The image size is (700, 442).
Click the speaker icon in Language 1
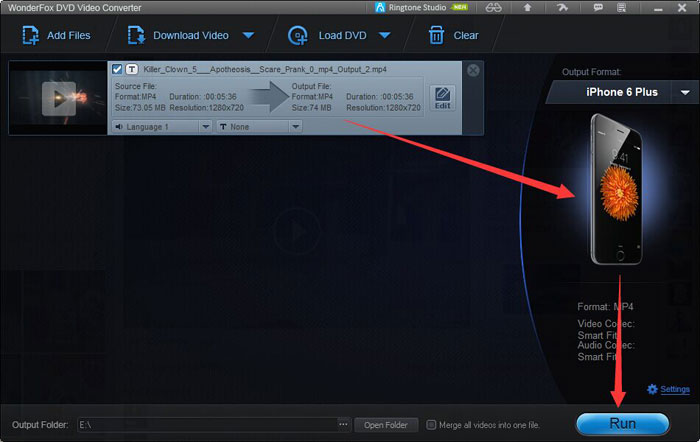[119, 127]
